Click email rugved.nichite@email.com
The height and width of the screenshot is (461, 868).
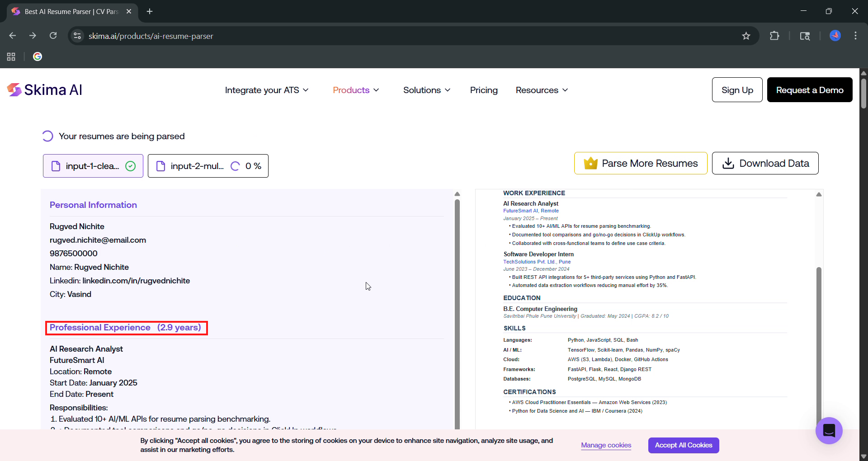(x=98, y=240)
